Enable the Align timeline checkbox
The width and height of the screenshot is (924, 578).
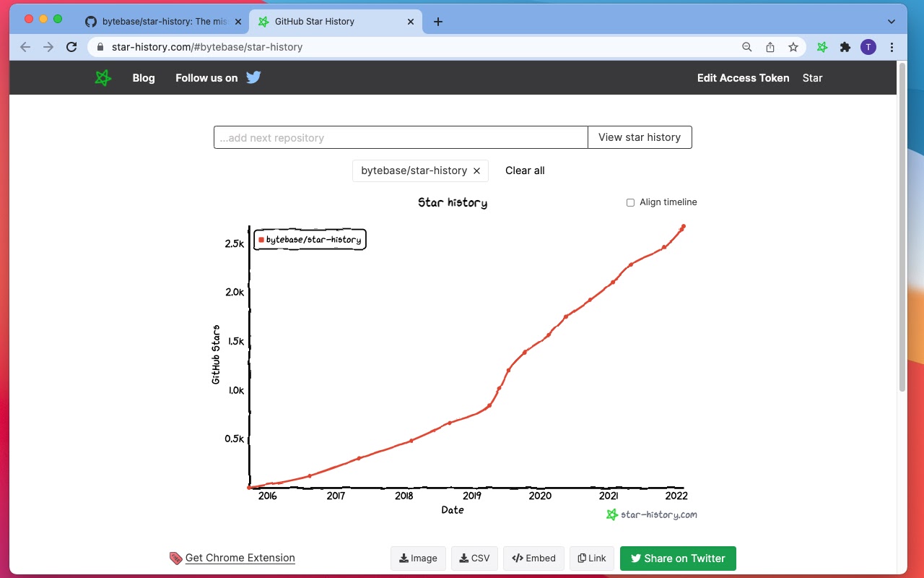[x=630, y=203]
